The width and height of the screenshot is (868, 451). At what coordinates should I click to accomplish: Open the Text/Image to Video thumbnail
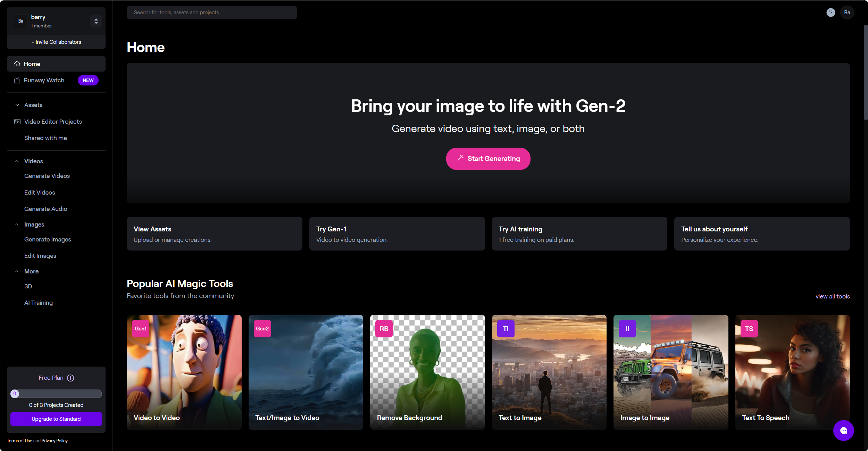tap(306, 372)
